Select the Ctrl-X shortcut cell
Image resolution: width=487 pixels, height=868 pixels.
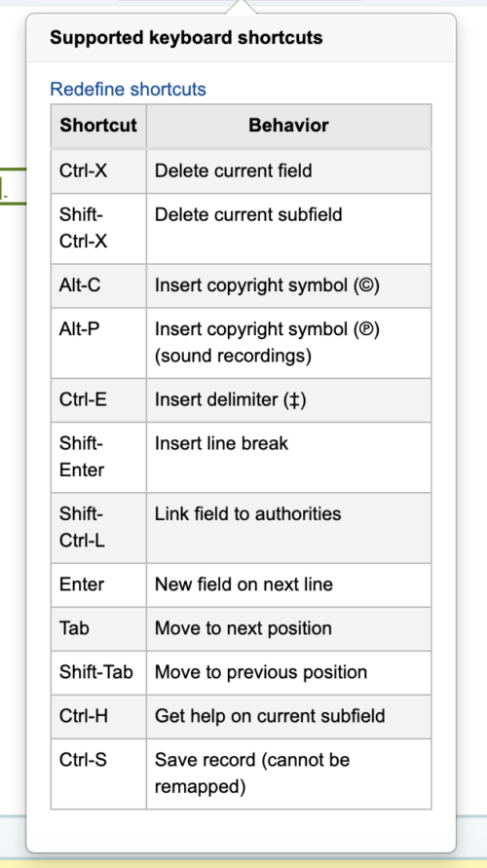point(98,171)
